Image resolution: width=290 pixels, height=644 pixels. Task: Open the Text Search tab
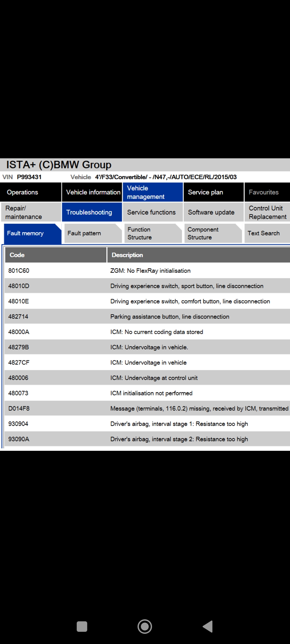(267, 233)
